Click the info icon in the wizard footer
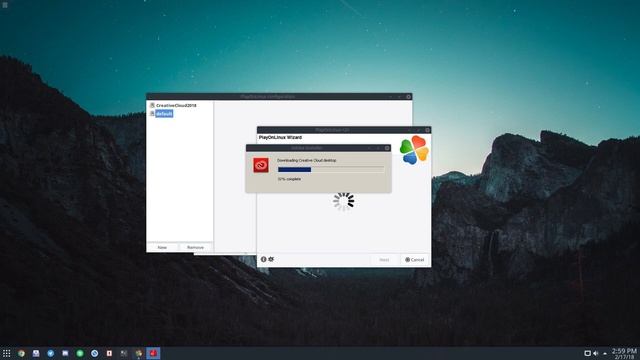The height and width of the screenshot is (360, 640). pos(263,259)
